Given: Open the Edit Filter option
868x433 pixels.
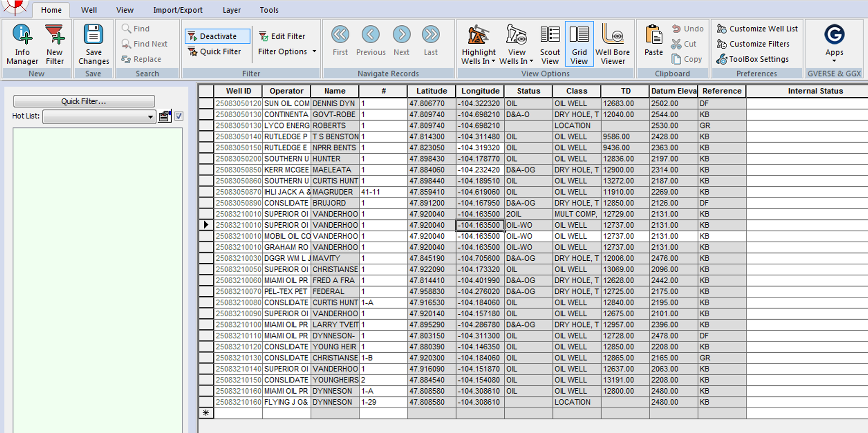Looking at the screenshot, I should pos(282,36).
